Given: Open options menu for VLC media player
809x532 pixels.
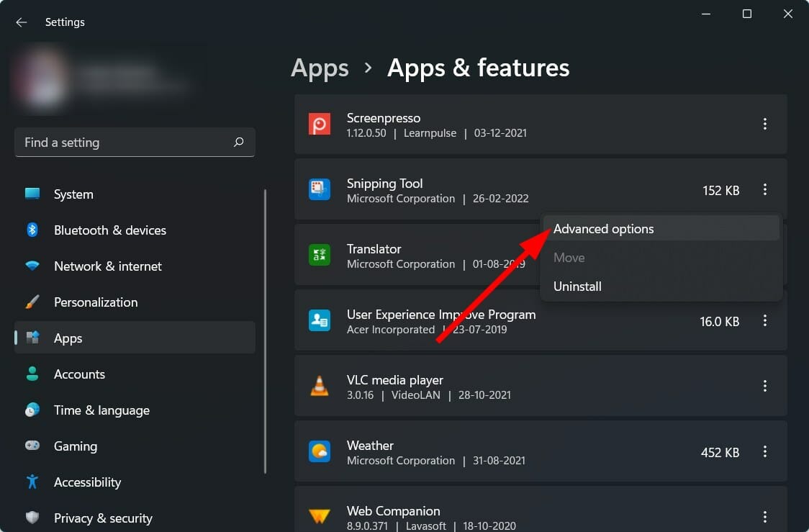Looking at the screenshot, I should (764, 386).
